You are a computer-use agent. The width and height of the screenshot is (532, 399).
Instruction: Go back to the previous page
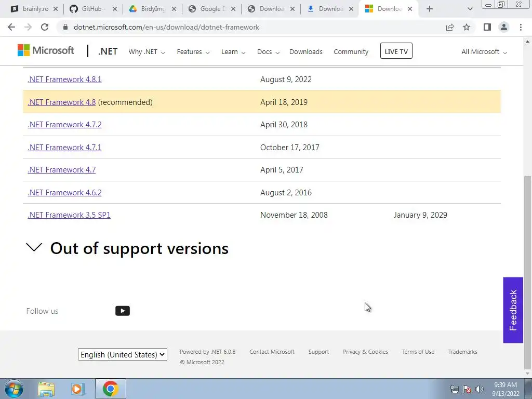click(11, 27)
